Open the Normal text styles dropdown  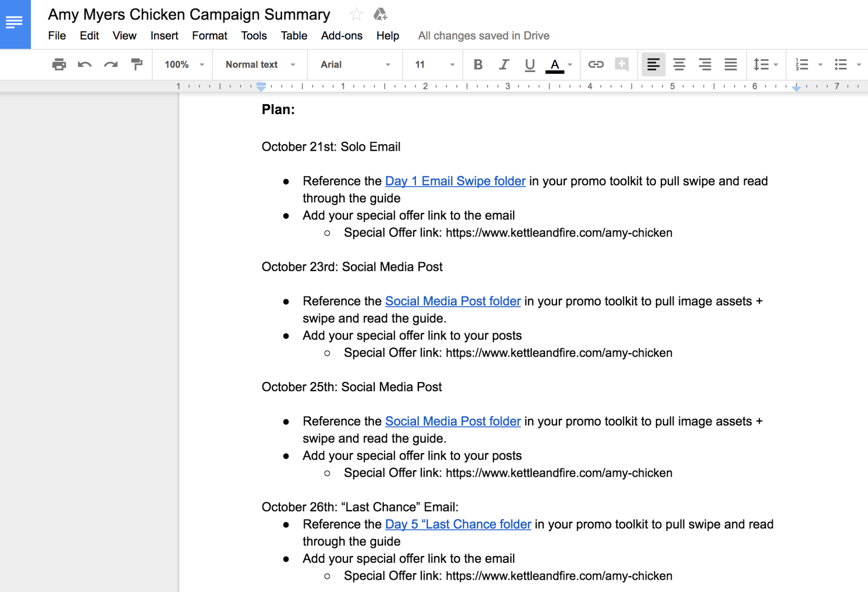pos(261,64)
